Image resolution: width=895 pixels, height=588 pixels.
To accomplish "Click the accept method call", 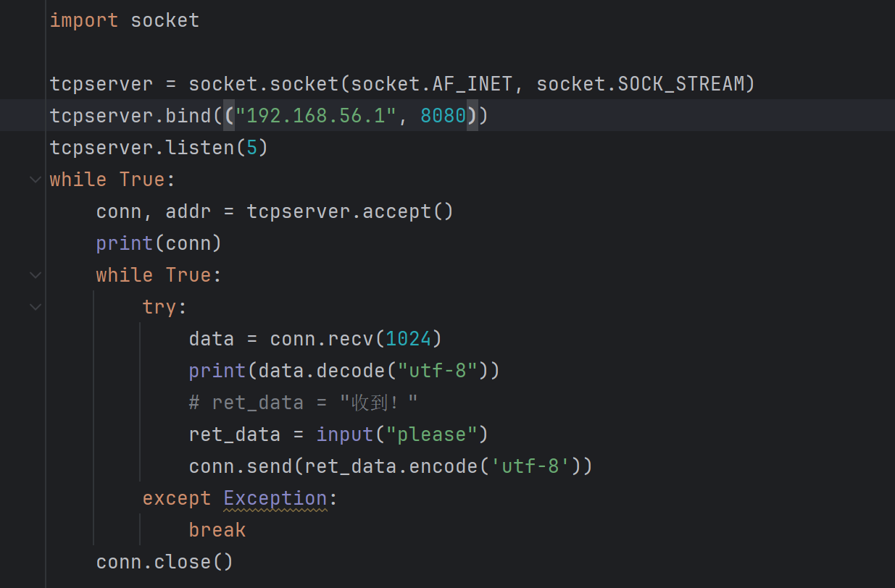I will pos(396,211).
